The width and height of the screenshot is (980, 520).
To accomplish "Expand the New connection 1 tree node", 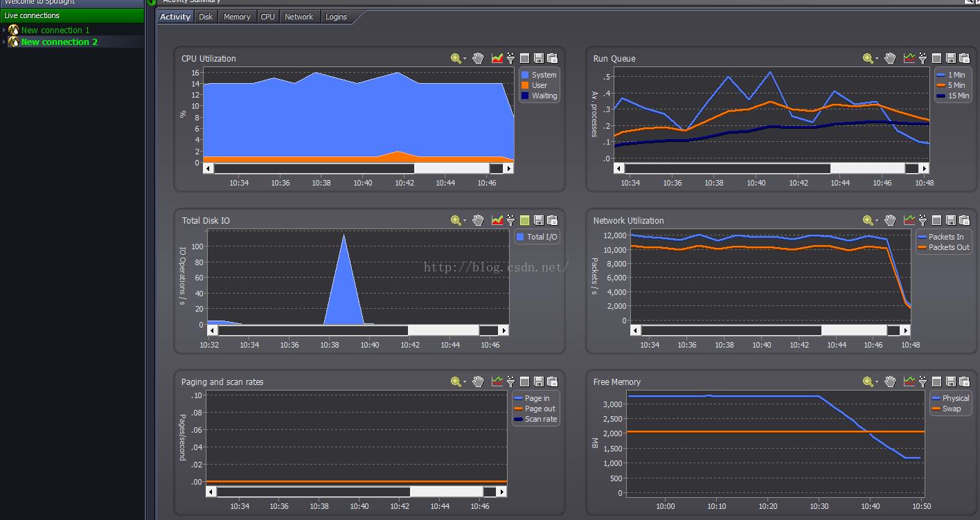I will click(4, 30).
